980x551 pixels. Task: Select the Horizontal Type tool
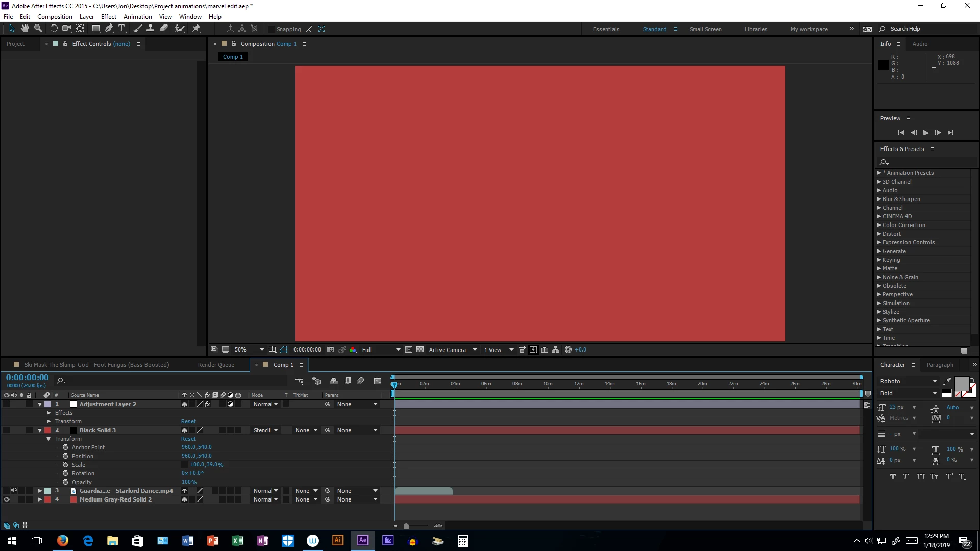coord(121,29)
